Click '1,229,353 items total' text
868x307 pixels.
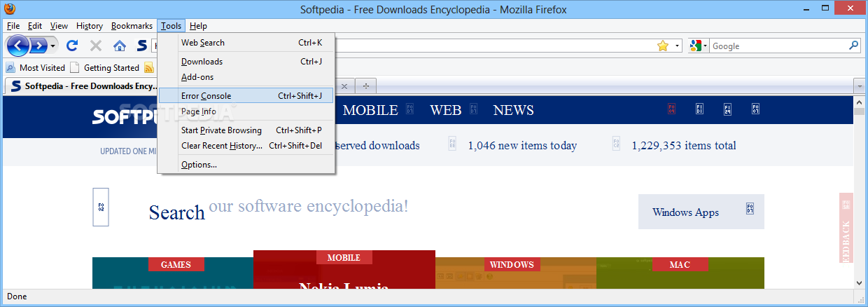[684, 146]
